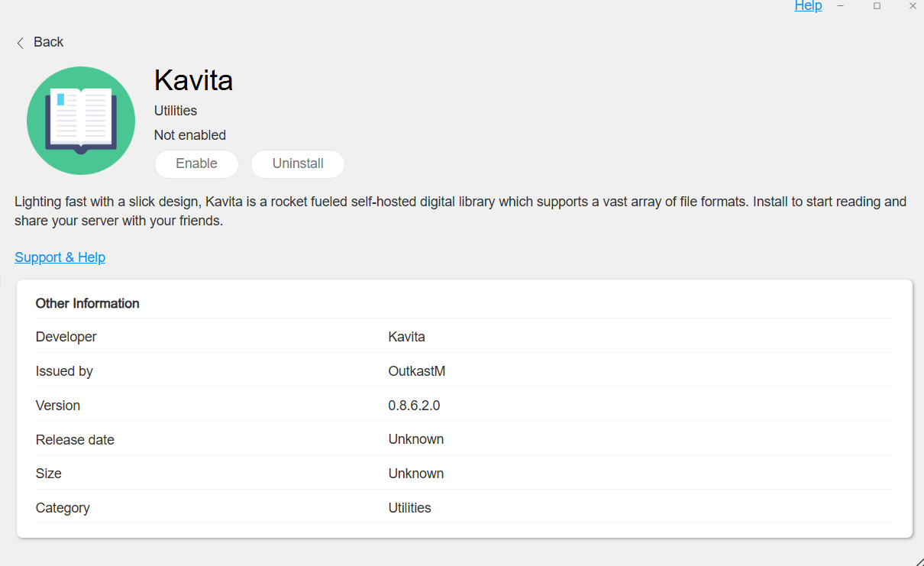Click the resize grip at bottom-right corner
This screenshot has width=924, height=566.
[918, 560]
